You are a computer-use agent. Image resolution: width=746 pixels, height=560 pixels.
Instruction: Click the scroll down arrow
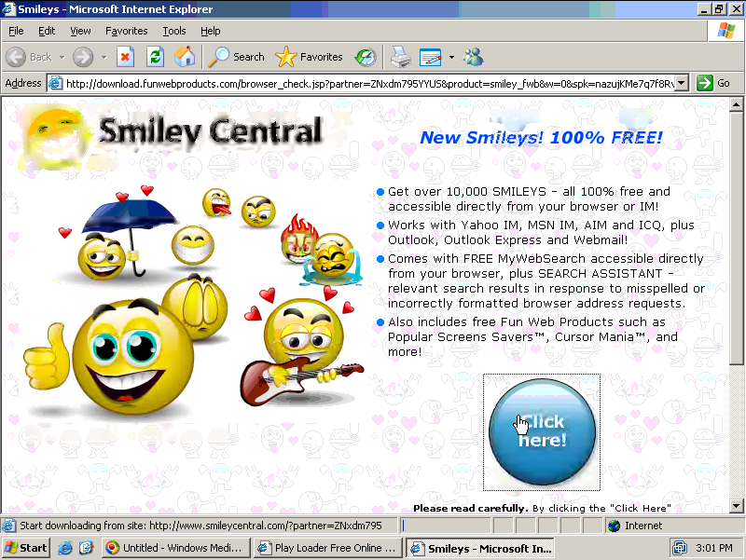(736, 506)
